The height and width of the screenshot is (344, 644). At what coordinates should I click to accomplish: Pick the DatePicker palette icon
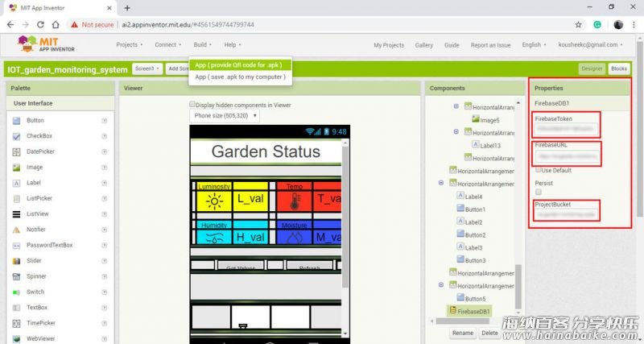tap(16, 151)
